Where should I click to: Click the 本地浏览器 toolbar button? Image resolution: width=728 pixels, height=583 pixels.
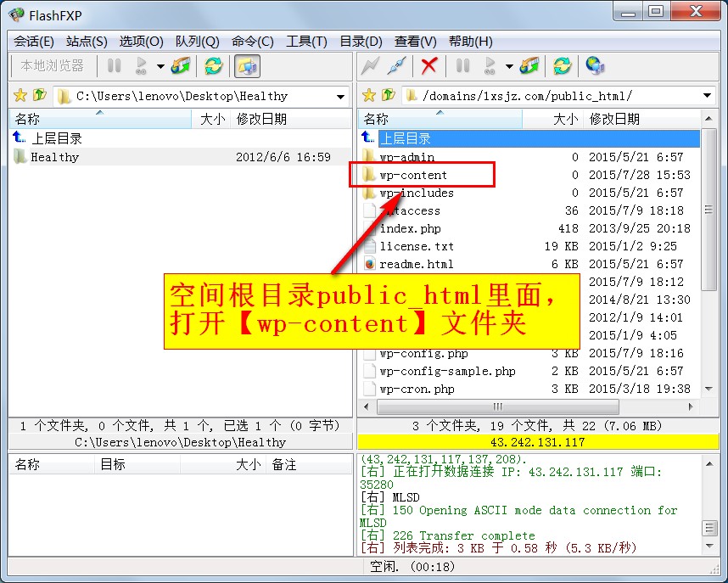coord(52,66)
